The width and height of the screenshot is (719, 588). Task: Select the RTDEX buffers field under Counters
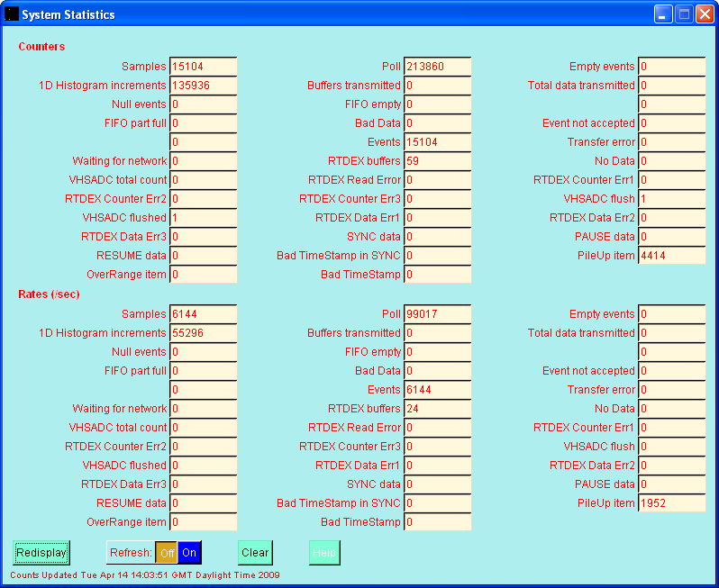click(437, 161)
